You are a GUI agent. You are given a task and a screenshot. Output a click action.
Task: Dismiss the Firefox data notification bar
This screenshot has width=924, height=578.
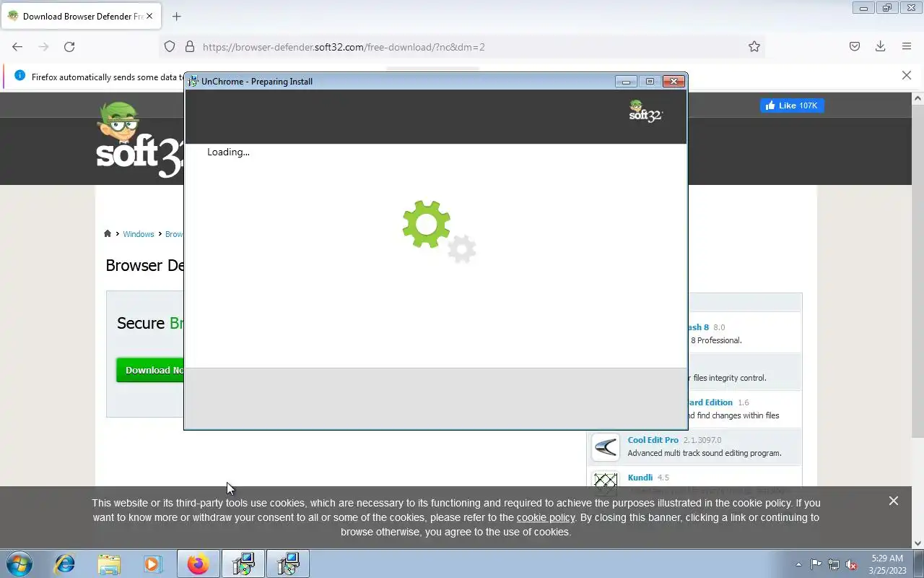pos(907,75)
